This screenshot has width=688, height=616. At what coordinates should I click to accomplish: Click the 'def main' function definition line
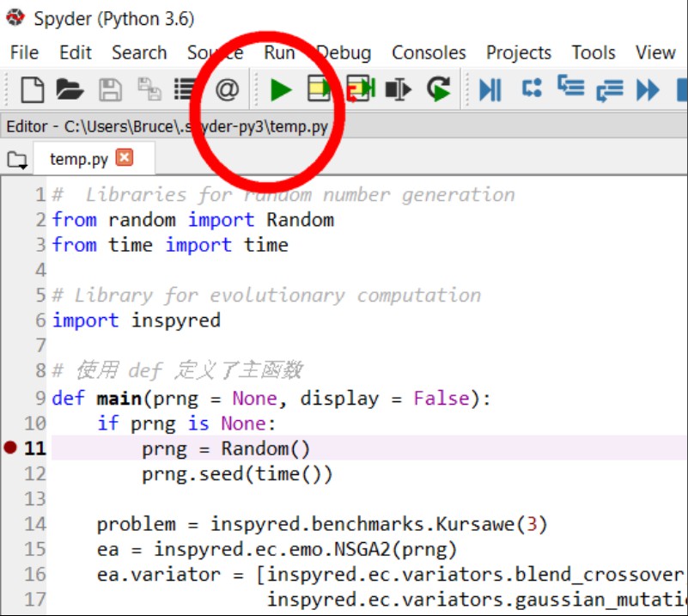pyautogui.click(x=271, y=399)
